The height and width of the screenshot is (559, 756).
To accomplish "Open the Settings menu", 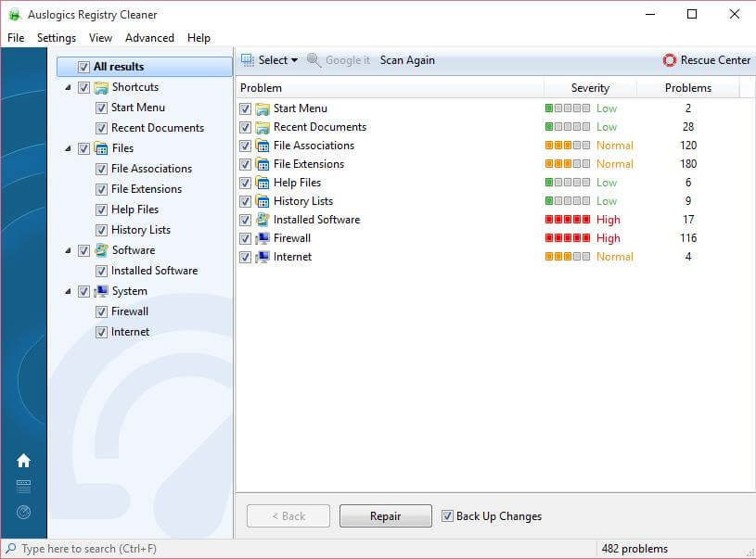I will [57, 38].
